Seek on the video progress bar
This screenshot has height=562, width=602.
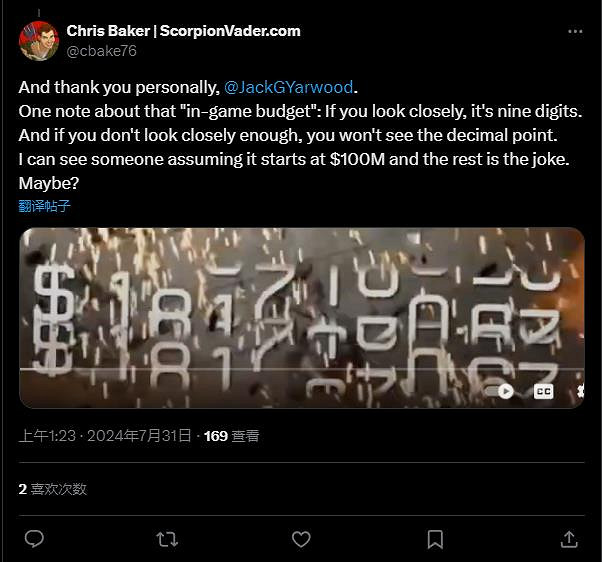[x=302, y=369]
